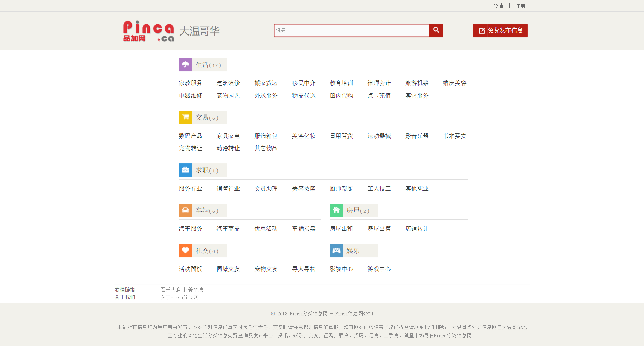Visit the 游戏中心 entertainment link
This screenshot has width=644, height=346.
[379, 269]
